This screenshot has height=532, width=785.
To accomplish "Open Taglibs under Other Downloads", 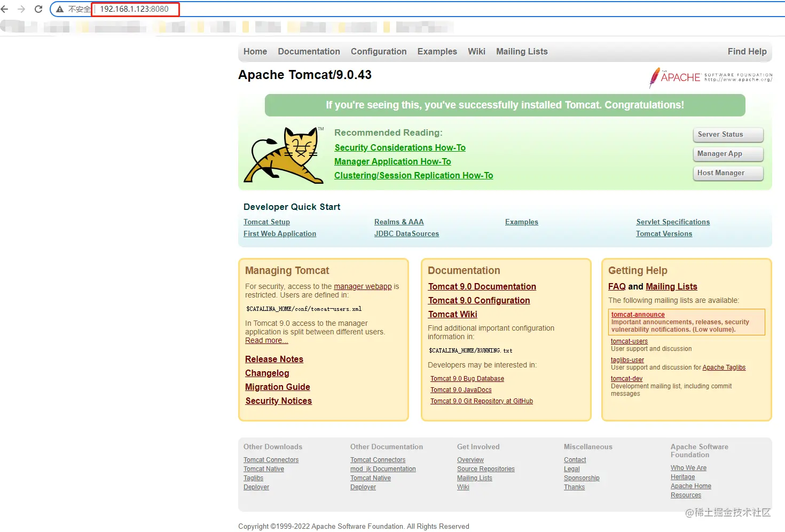I will [x=253, y=478].
